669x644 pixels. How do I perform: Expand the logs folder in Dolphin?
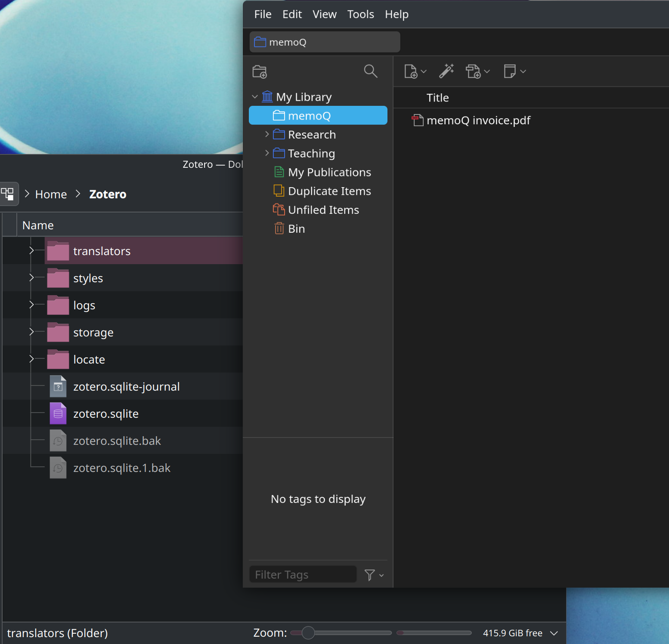tap(31, 305)
